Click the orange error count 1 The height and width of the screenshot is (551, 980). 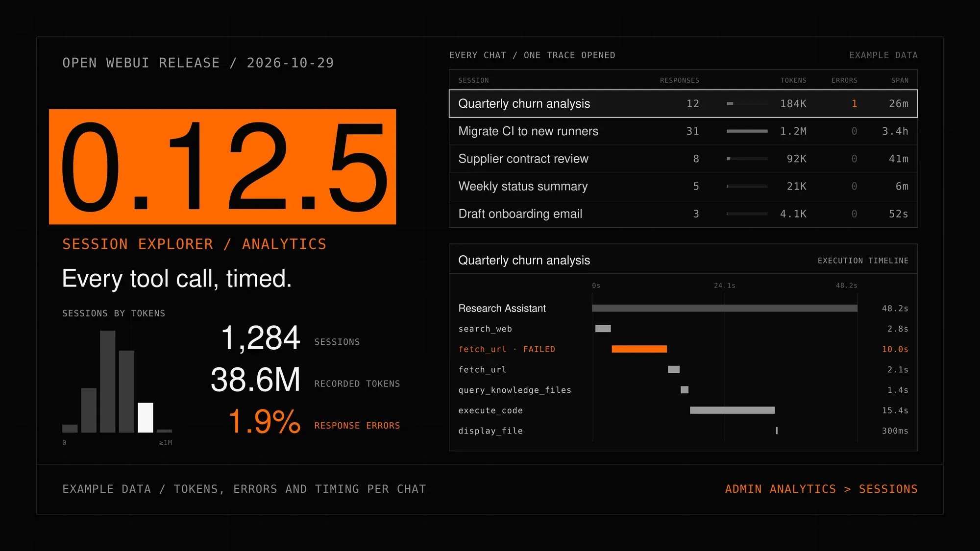pos(854,103)
